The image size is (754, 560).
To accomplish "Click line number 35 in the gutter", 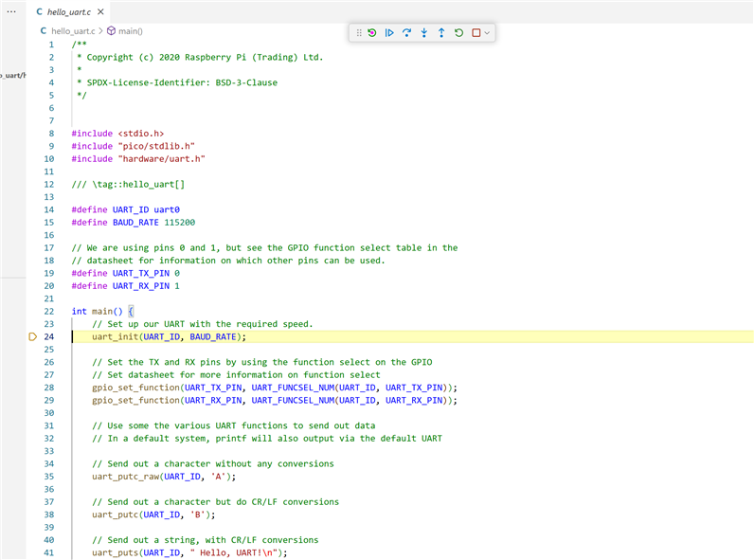I will coord(49,477).
